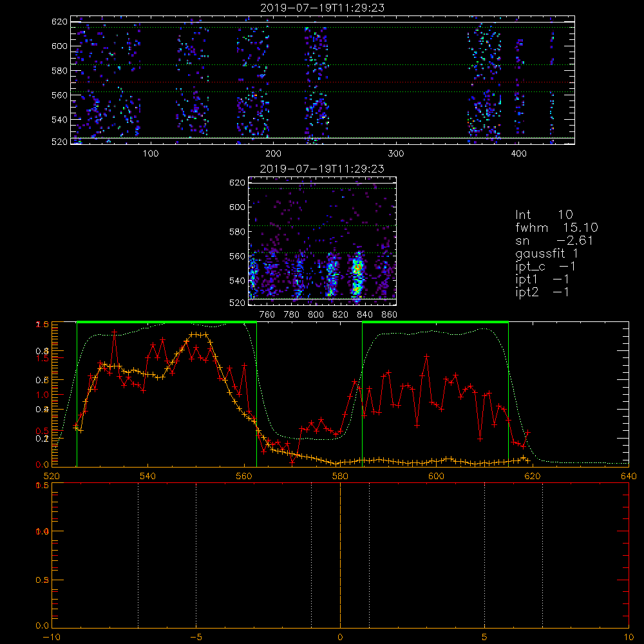644x644 pixels.
Task: Click y-axis label 540 on top plot
Action: pos(59,120)
